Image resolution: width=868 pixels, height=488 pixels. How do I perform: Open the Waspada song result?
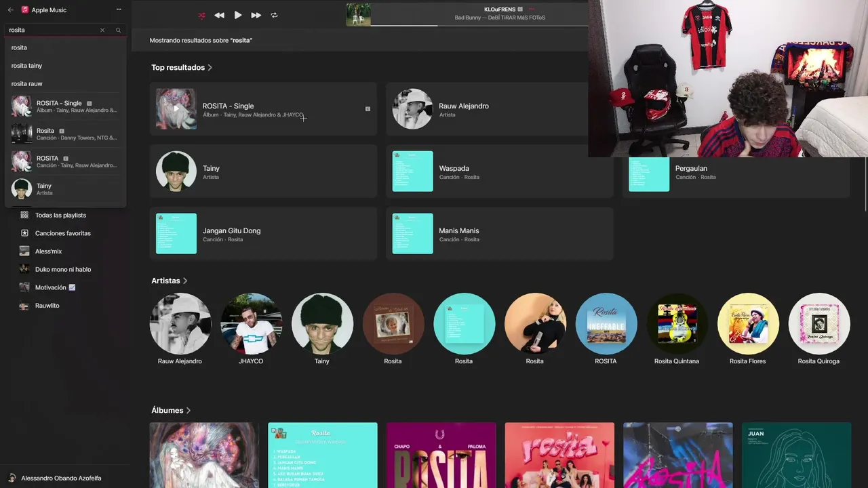[499, 171]
